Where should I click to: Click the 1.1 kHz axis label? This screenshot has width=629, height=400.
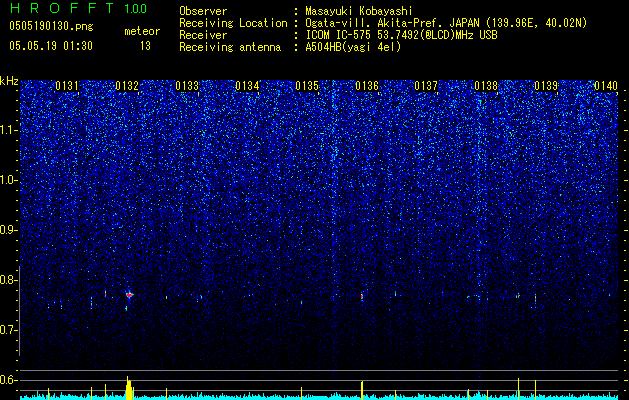click(9, 130)
